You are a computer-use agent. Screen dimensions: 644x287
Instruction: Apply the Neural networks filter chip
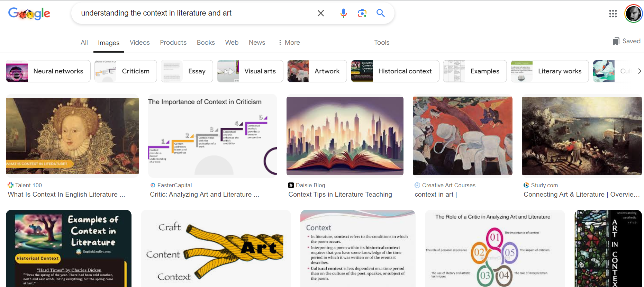48,71
